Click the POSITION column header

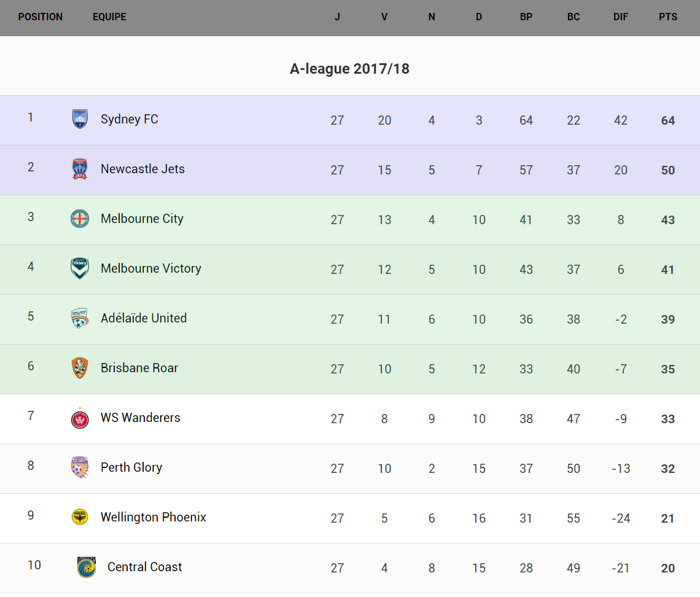coord(41,17)
